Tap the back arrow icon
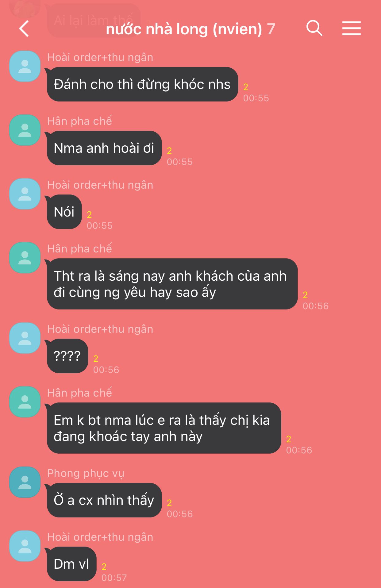Screen dimensions: 381x588 coord(24,29)
